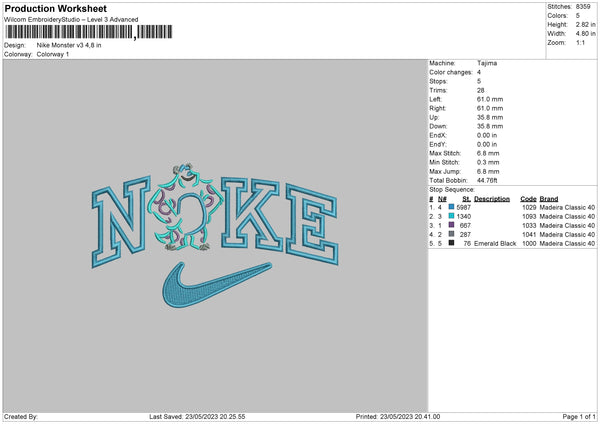Click the Sulley monster embroidery figure
This screenshot has height=424, width=600.
[186, 207]
